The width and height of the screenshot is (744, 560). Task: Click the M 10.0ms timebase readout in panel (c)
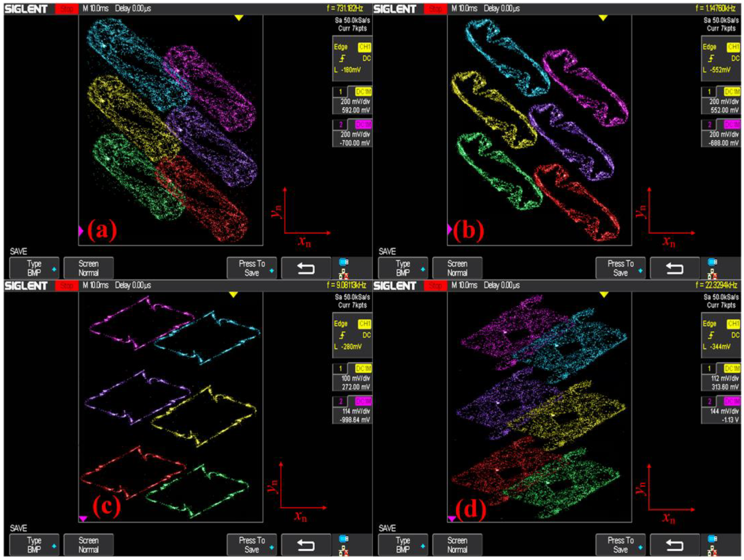coord(96,285)
